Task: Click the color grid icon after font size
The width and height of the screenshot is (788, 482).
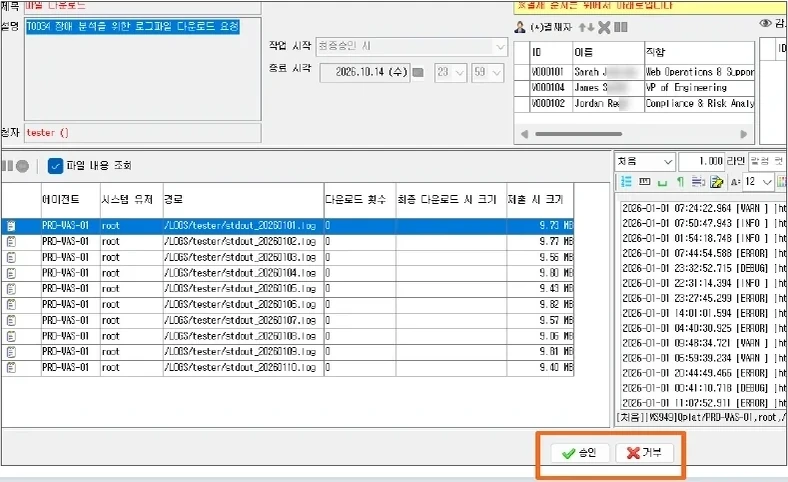Action: [781, 181]
